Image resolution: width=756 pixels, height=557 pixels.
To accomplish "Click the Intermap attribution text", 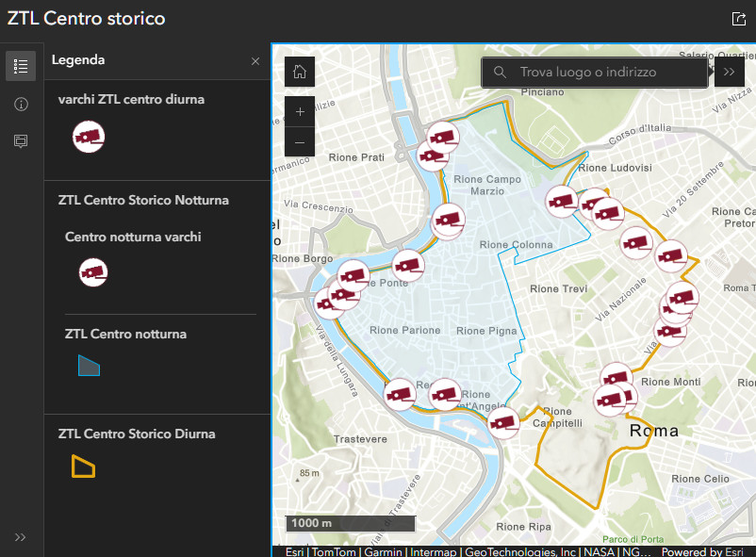I will click(x=433, y=551).
